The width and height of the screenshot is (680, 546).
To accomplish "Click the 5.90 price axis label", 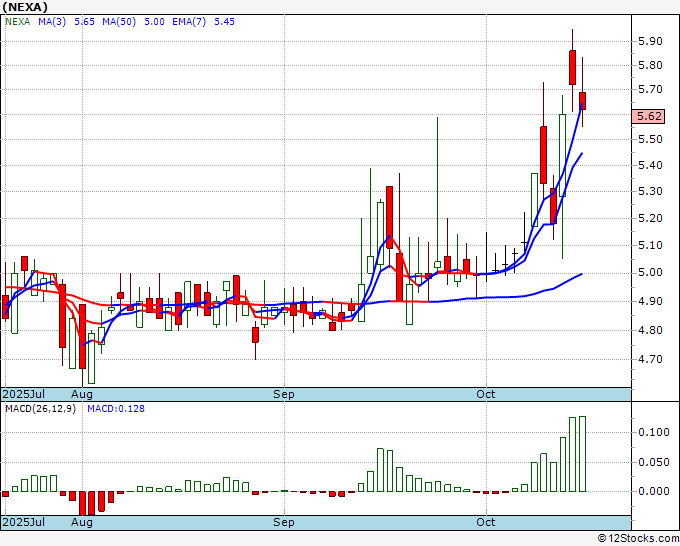I will point(651,41).
